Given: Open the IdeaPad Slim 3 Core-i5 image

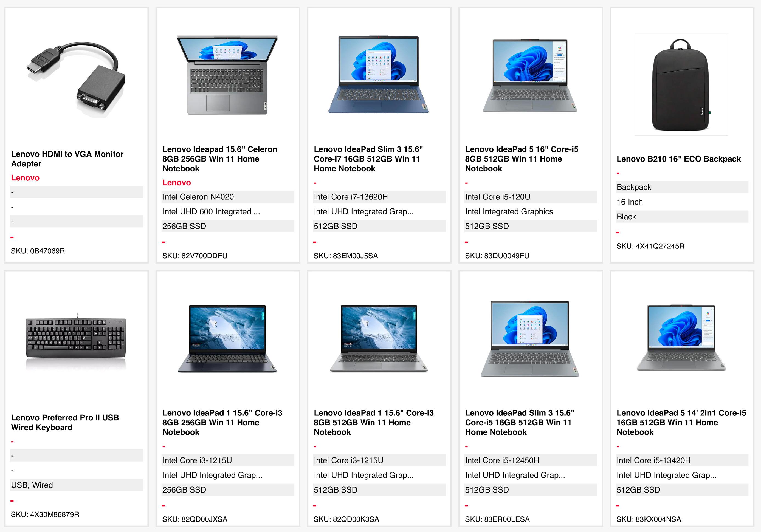Looking at the screenshot, I should coord(530,339).
